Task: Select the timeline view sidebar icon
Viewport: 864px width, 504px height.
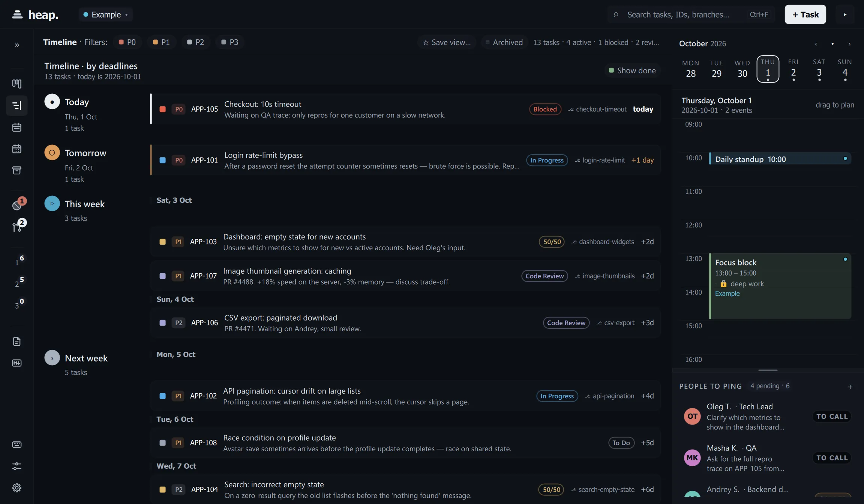Action: click(x=17, y=105)
